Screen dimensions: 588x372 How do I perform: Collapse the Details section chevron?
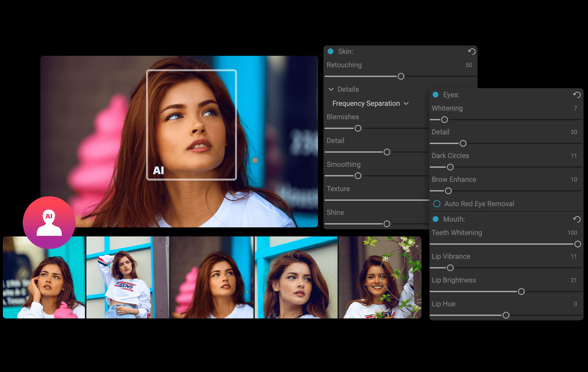pos(331,89)
